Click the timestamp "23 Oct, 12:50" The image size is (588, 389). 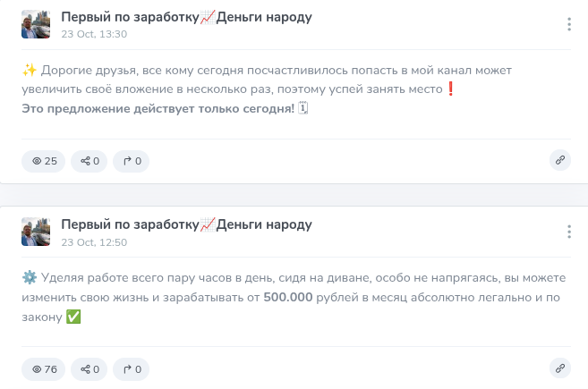pyautogui.click(x=94, y=241)
